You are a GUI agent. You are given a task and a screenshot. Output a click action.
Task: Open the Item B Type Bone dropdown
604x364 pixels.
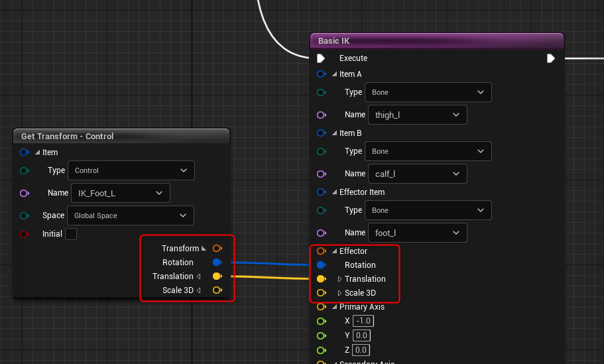(428, 151)
